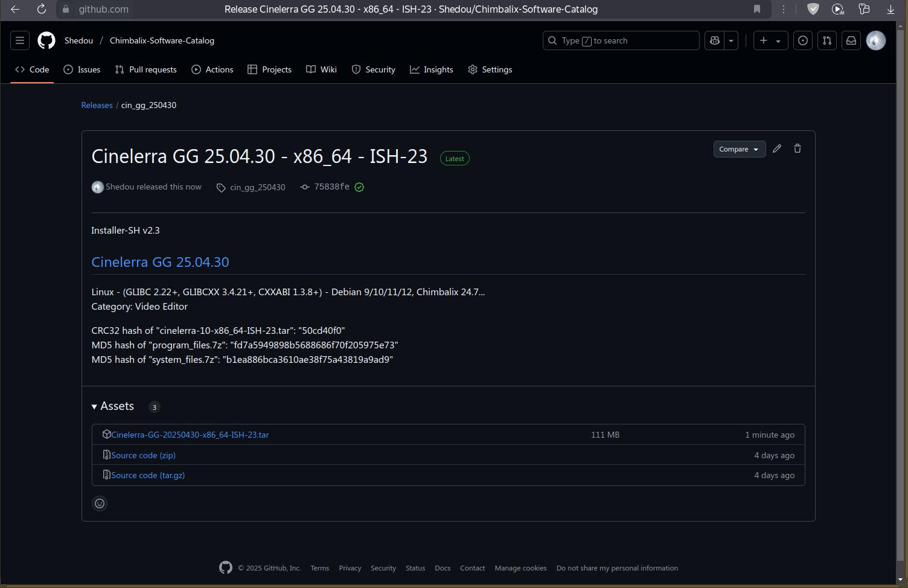Image resolution: width=908 pixels, height=588 pixels.
Task: Switch to the Insights tab
Action: (x=432, y=69)
